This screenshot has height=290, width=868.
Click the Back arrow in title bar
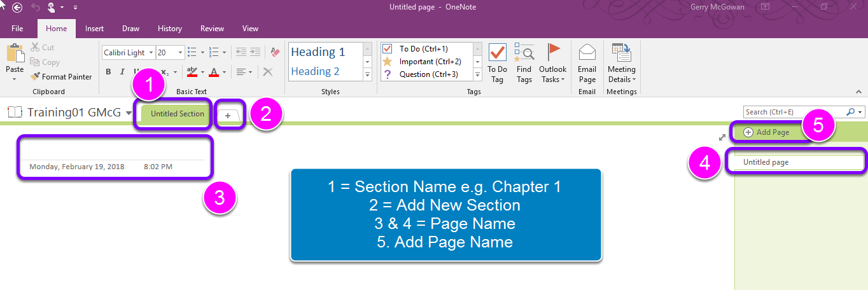point(17,8)
